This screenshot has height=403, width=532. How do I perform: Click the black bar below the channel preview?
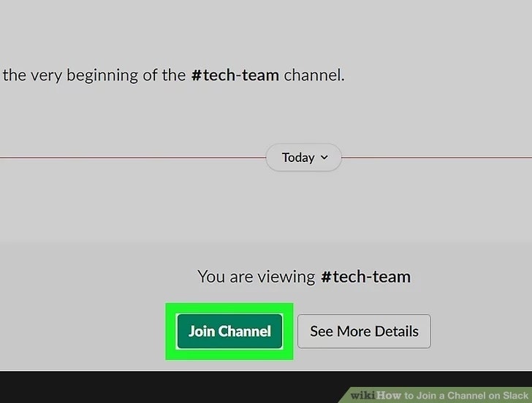(x=170, y=387)
